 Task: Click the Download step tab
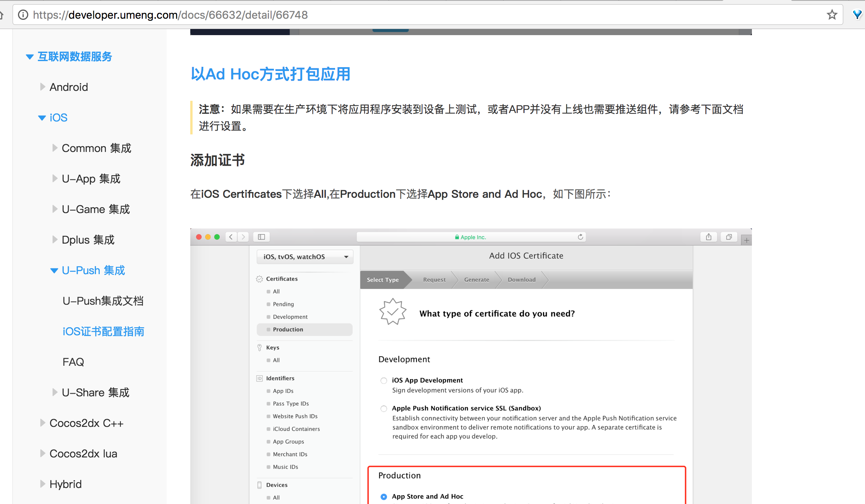click(522, 280)
